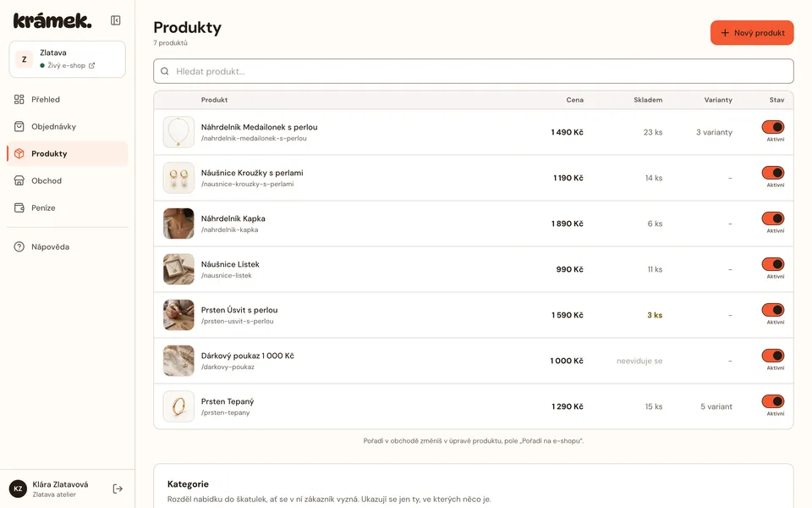This screenshot has height=508, width=812.
Task: Click the logout icon beside Klára Zlatavová
Action: pyautogui.click(x=118, y=489)
